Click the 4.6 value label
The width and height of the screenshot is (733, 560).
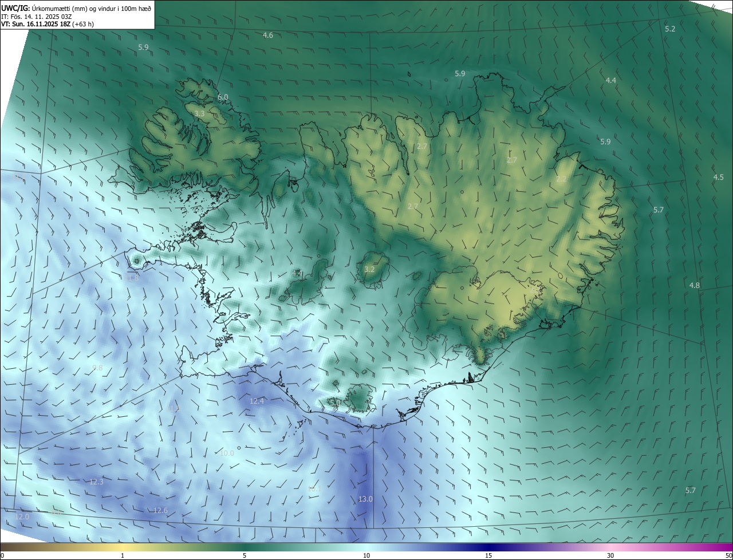coord(268,36)
